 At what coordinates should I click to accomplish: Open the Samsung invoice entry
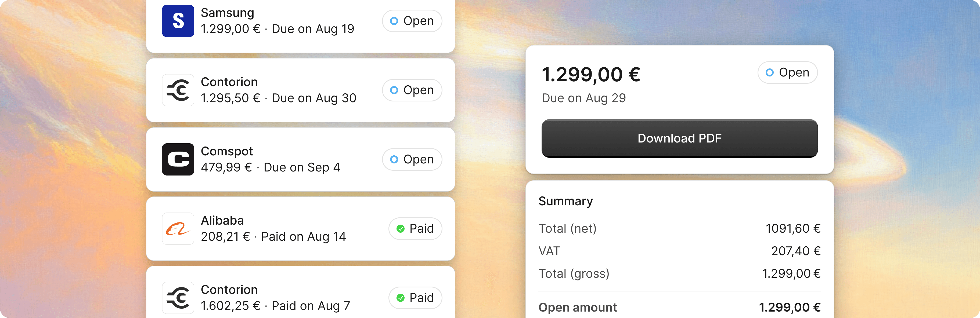coord(301,21)
